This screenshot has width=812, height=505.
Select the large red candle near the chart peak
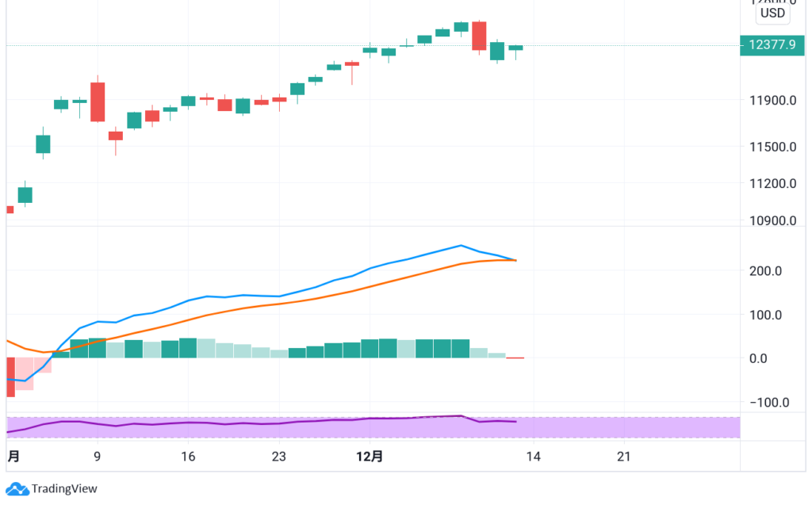pos(478,36)
